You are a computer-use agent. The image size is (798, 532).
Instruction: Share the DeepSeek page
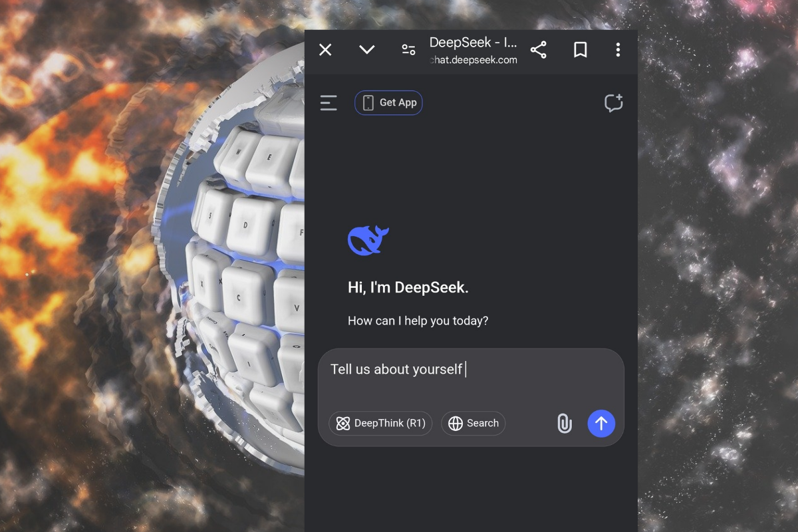[x=539, y=50]
